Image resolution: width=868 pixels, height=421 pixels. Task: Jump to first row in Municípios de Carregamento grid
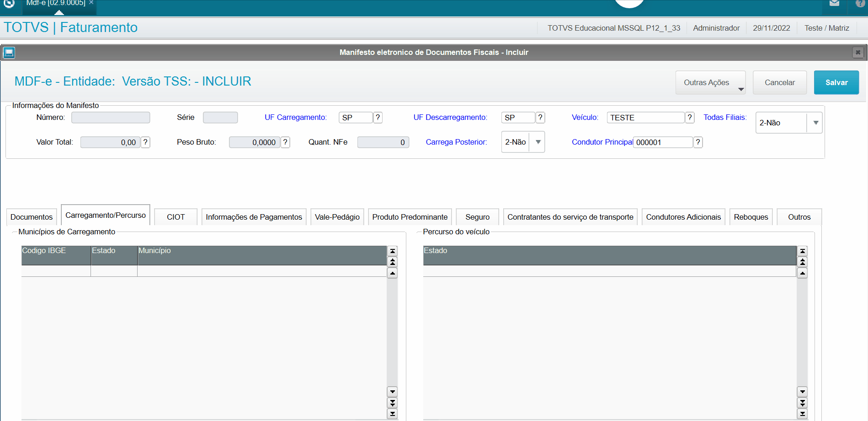point(393,251)
